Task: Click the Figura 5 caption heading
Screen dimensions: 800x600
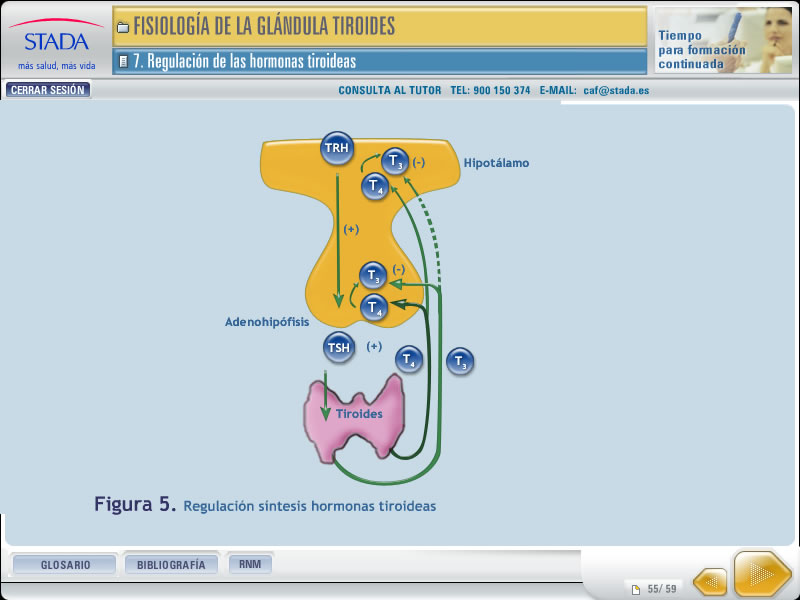Action: click(135, 504)
